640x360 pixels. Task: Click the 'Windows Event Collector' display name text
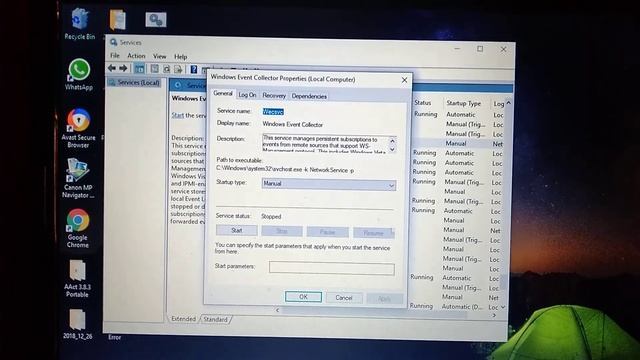292,124
